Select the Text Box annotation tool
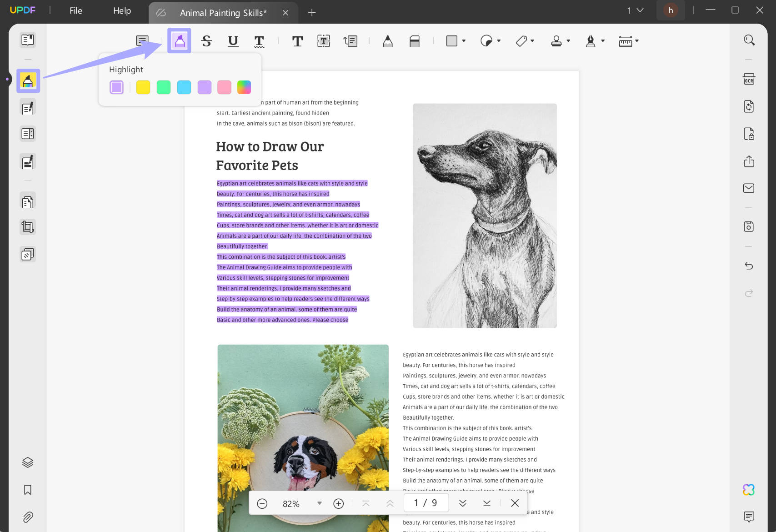 click(323, 41)
